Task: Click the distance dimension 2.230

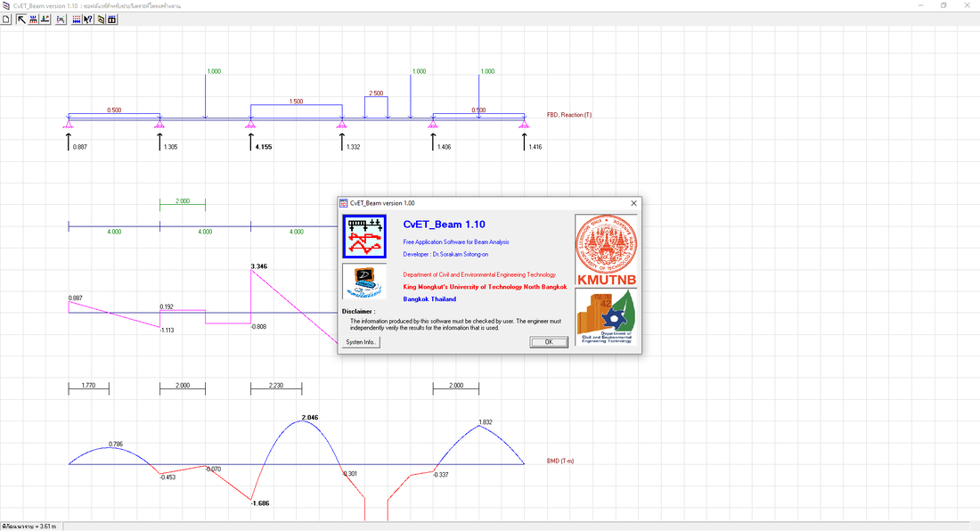Action: tap(276, 386)
